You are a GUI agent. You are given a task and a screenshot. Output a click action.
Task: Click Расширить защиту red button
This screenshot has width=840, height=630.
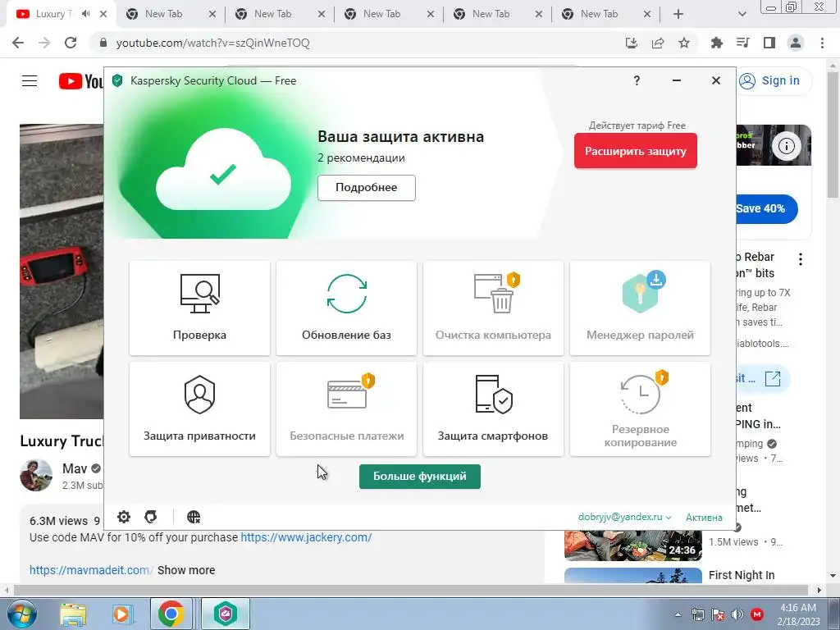coord(636,151)
